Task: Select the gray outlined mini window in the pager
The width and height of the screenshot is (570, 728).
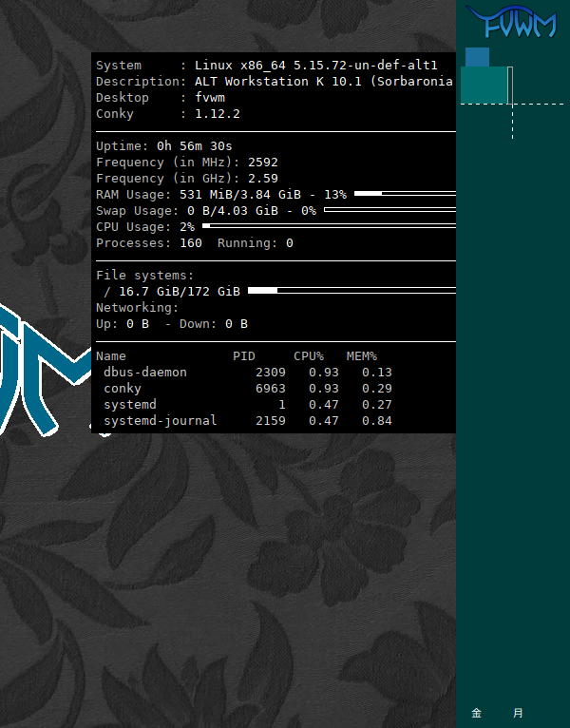Action: pyautogui.click(x=510, y=86)
